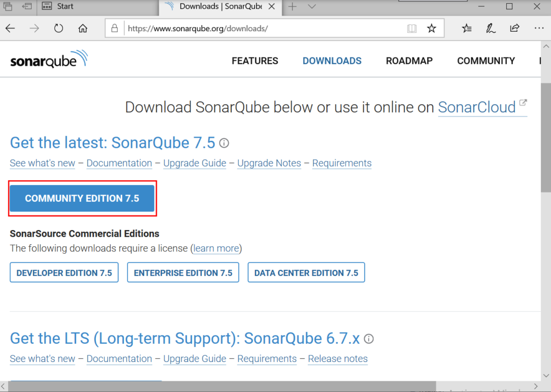Click the horizontal scrollbar thumb
551x392 pixels.
222,387
